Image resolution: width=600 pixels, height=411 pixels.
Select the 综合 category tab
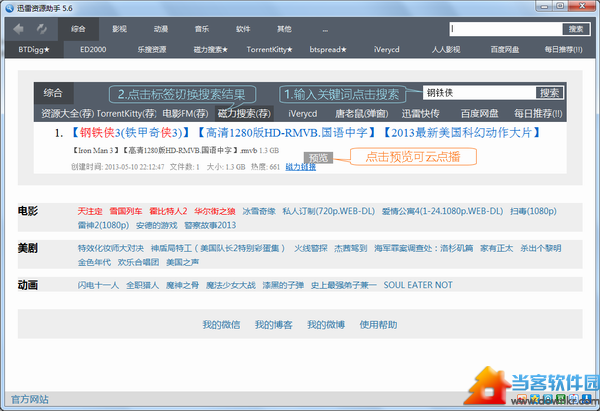click(78, 29)
